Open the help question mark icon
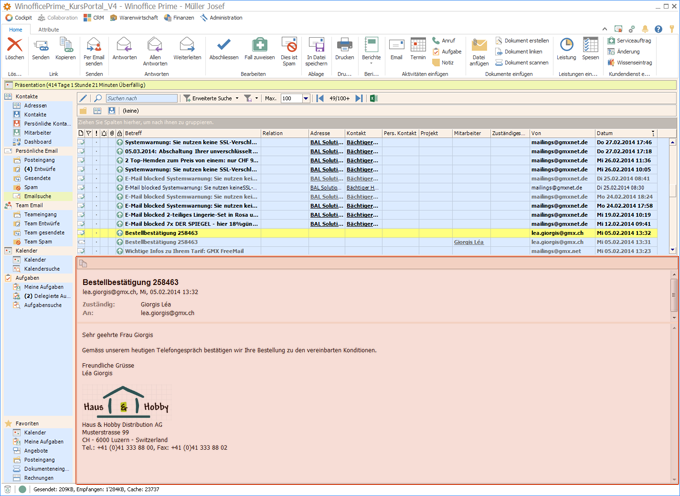Screen dimensions: 680x496 coord(658,29)
